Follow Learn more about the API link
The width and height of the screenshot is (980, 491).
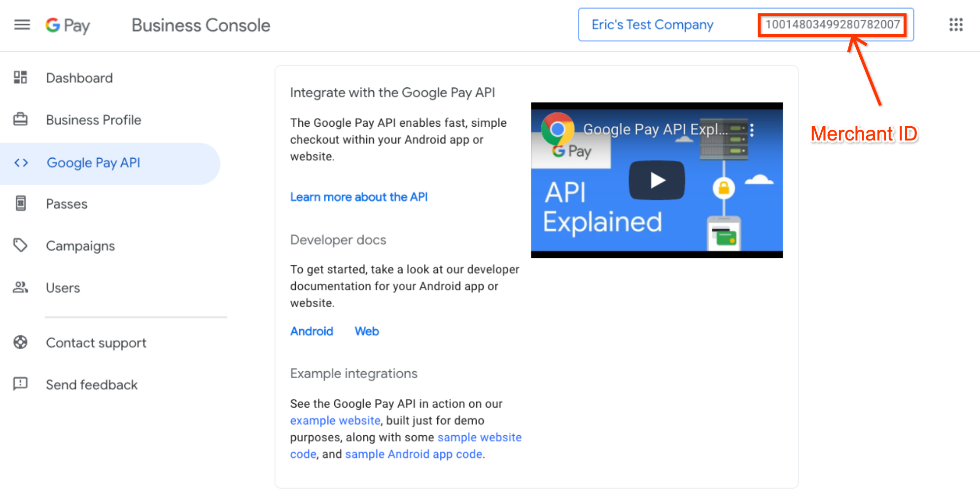click(359, 197)
